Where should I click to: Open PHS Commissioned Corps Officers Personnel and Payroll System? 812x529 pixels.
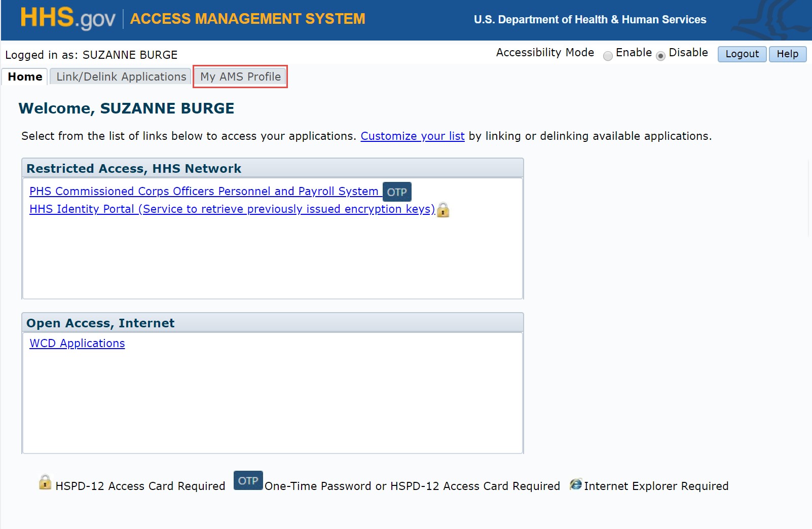click(x=204, y=191)
